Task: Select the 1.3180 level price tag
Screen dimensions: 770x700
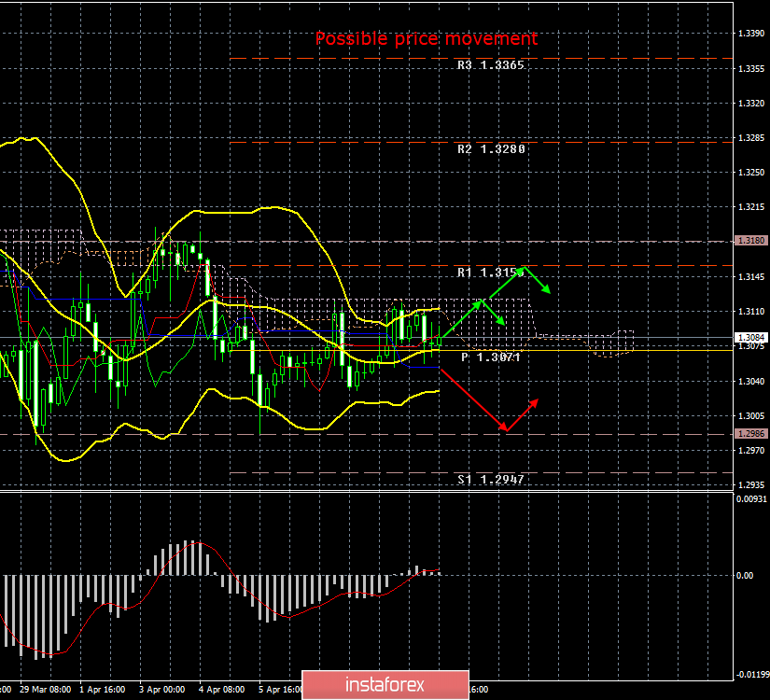Action: point(750,241)
